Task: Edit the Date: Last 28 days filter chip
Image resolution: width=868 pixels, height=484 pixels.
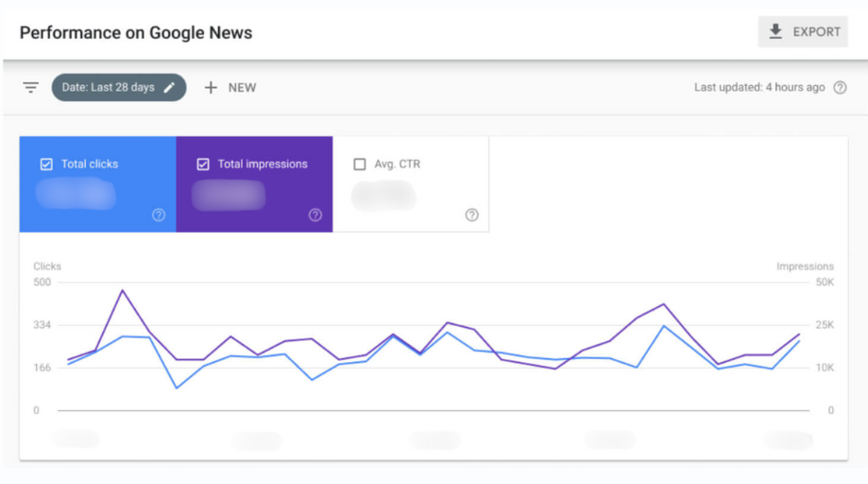Action: pos(119,88)
